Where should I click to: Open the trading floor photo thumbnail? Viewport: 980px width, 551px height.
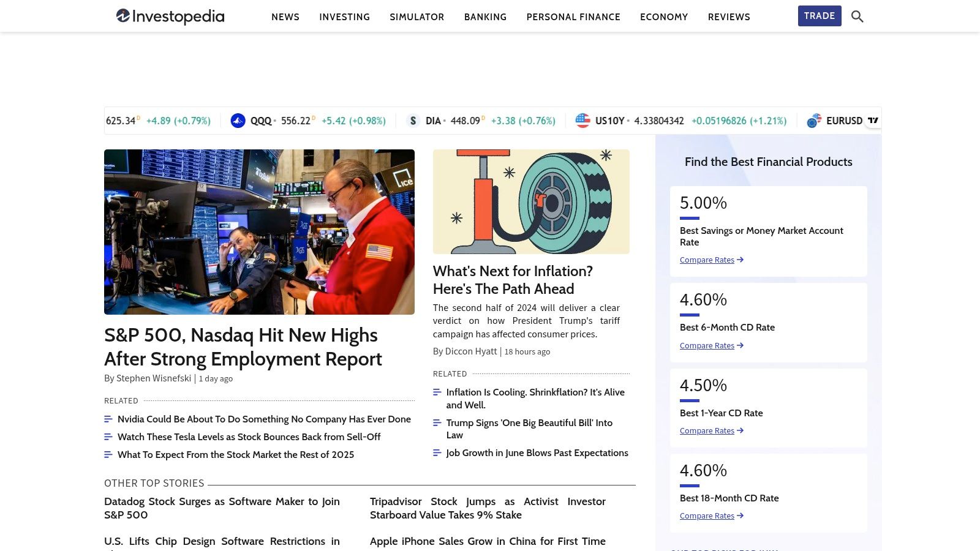259,232
